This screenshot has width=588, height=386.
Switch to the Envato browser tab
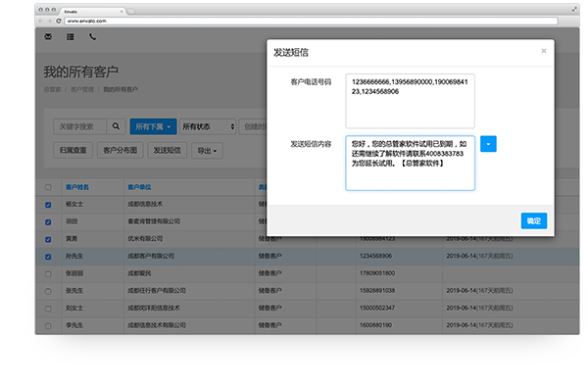91,12
